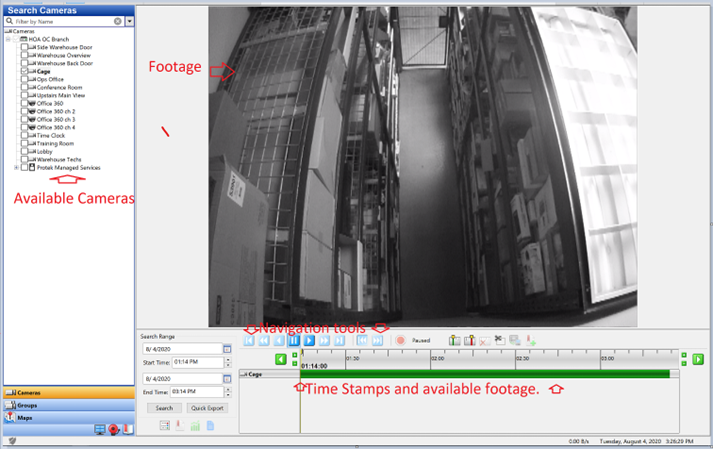The image size is (713, 449).
Task: Click the green timeline forward arrow
Action: (698, 359)
